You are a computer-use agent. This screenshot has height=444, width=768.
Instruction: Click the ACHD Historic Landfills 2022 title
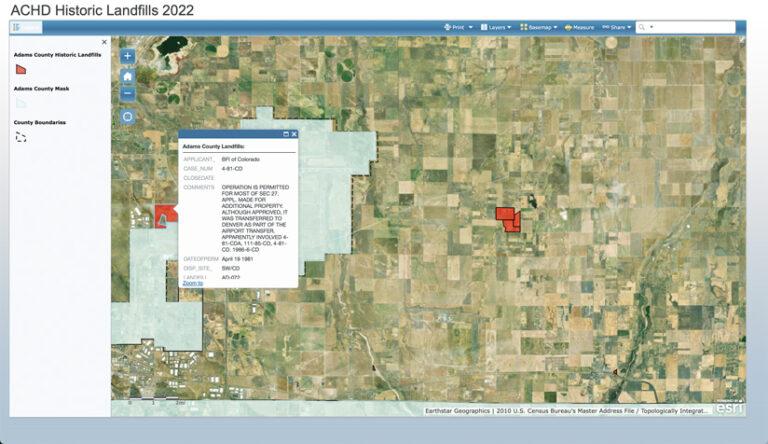pos(102,10)
